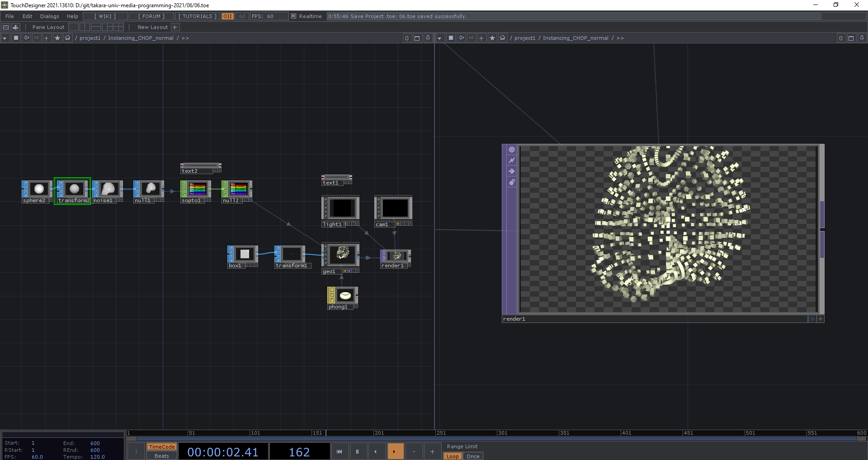Reset the timeline to the start frame
Screen dimensions: 868x460
pos(339,451)
